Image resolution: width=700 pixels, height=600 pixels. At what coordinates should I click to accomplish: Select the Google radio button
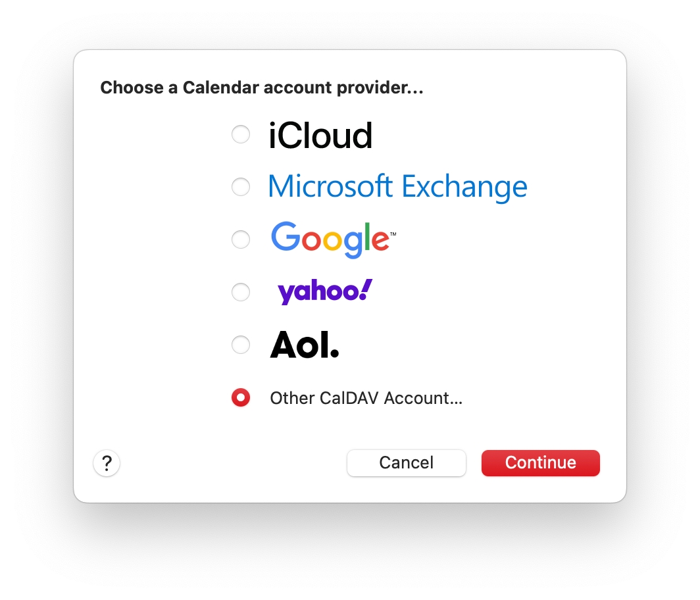point(241,239)
